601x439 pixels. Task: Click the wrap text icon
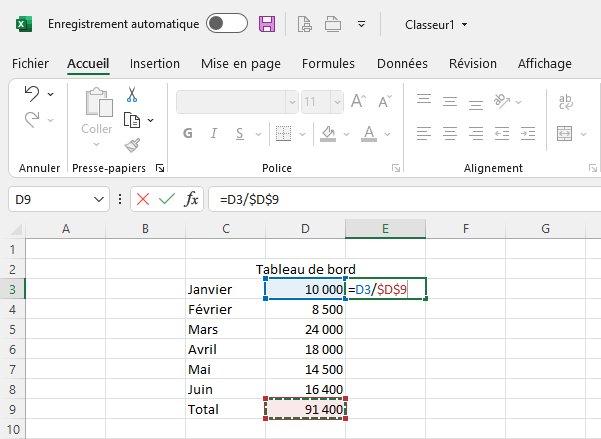pyautogui.click(x=566, y=102)
